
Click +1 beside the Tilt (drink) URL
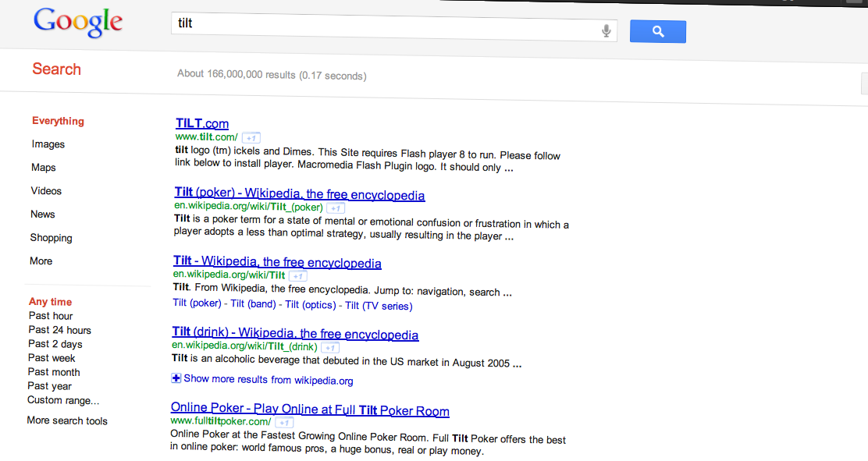pyautogui.click(x=330, y=347)
